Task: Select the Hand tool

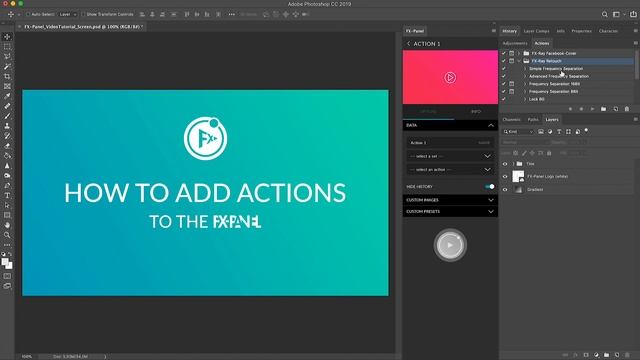Action: point(7,225)
